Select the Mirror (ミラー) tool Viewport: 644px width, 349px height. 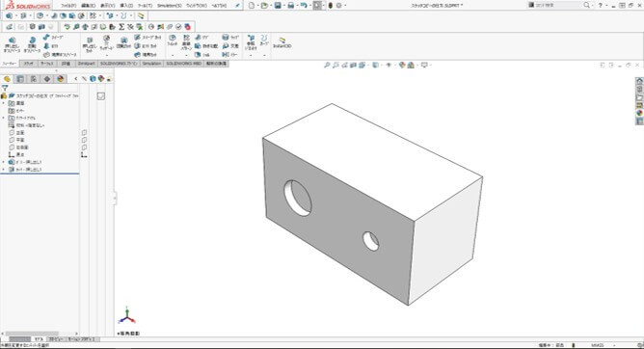[230, 54]
